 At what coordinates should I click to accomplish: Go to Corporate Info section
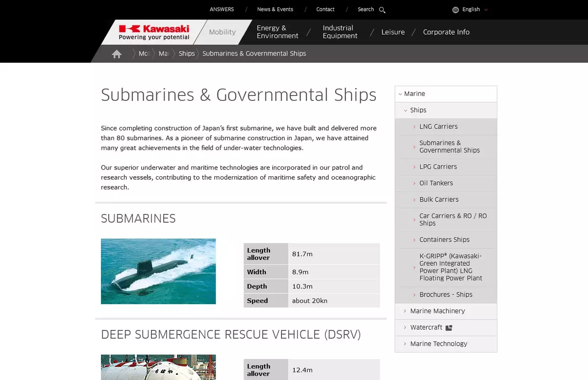click(446, 32)
